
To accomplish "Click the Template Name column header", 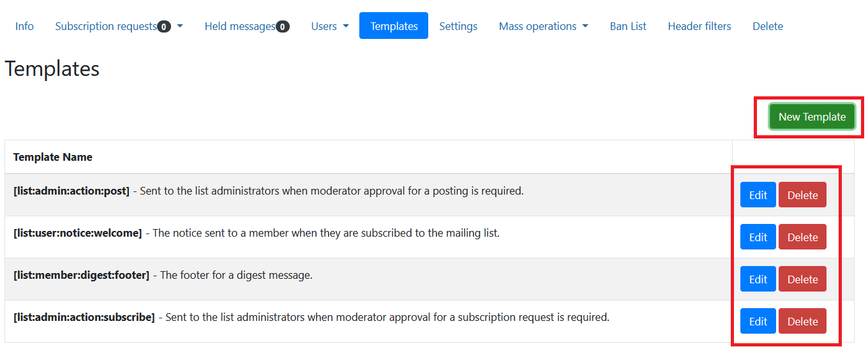I will pos(53,157).
